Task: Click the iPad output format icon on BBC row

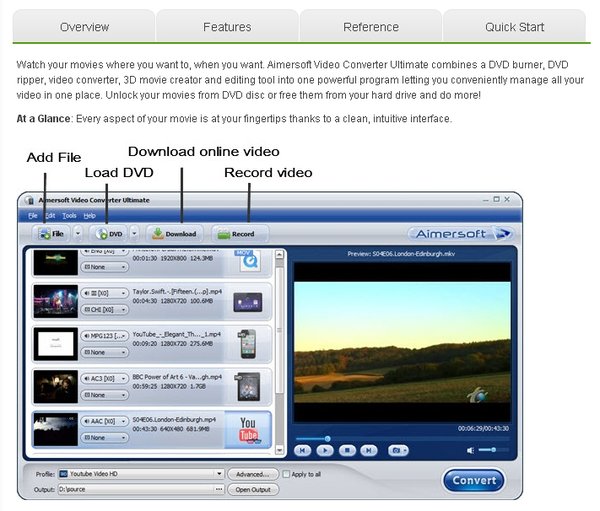Action: [248, 387]
